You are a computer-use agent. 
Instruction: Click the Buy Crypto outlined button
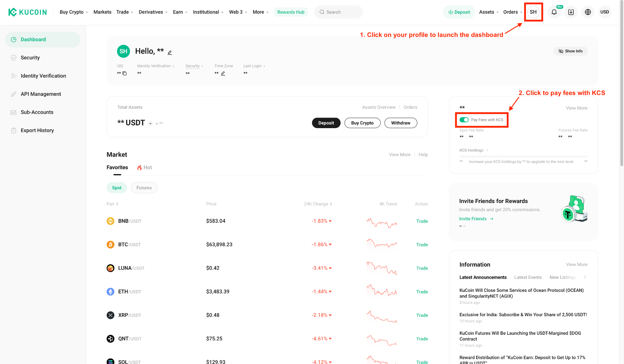(362, 123)
